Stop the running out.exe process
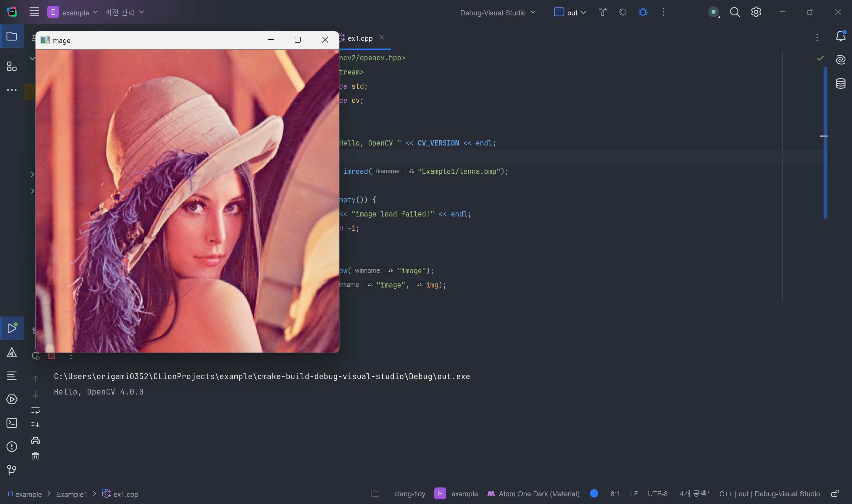 coord(51,356)
